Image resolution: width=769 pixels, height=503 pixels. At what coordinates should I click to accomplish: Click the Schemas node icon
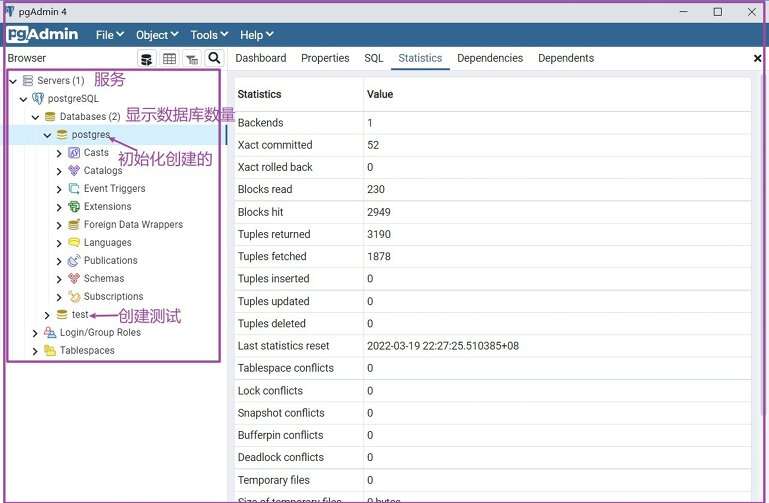pyautogui.click(x=74, y=278)
